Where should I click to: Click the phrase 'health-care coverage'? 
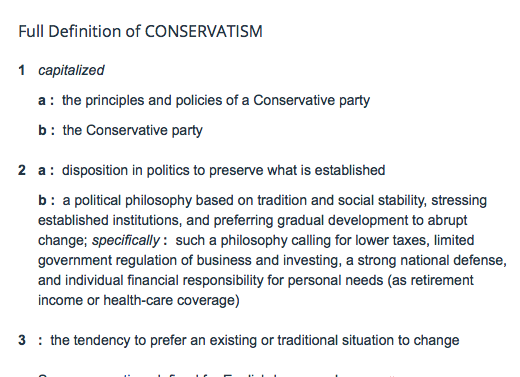point(170,300)
